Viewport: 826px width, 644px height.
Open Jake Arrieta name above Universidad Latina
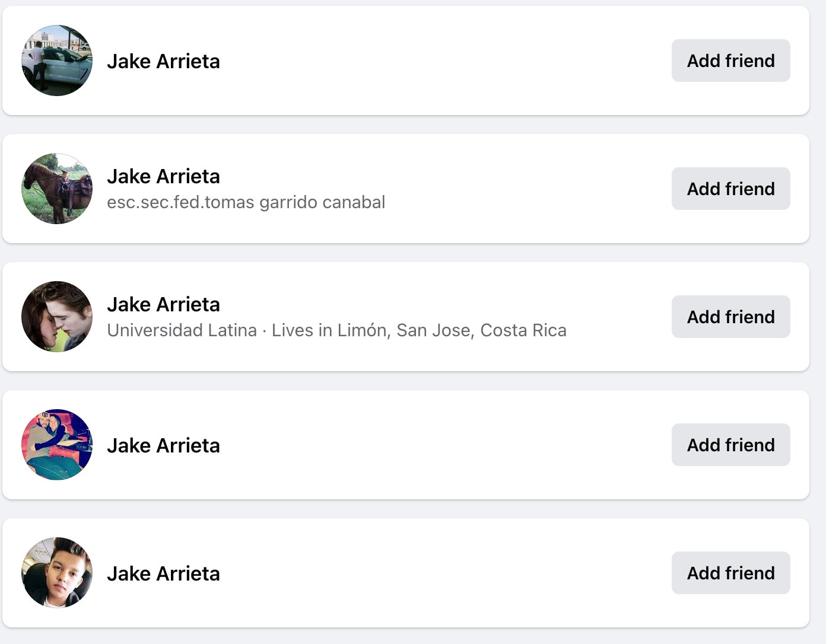point(163,304)
